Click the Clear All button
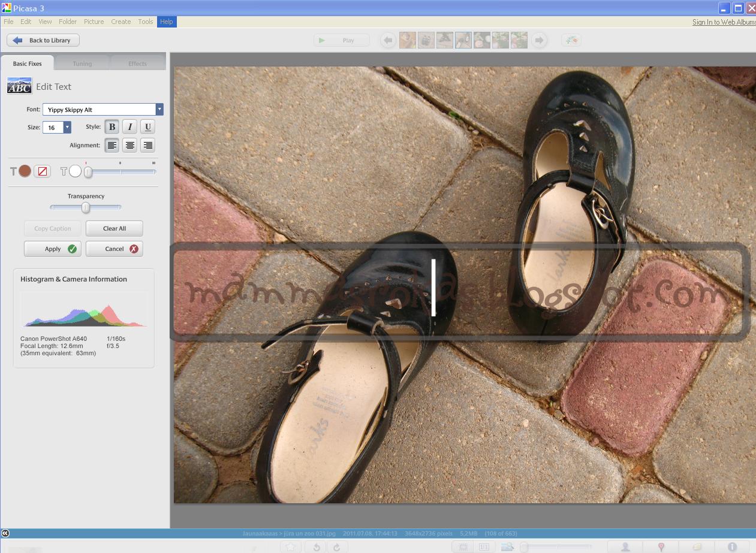Image resolution: width=756 pixels, height=553 pixels. pos(115,228)
